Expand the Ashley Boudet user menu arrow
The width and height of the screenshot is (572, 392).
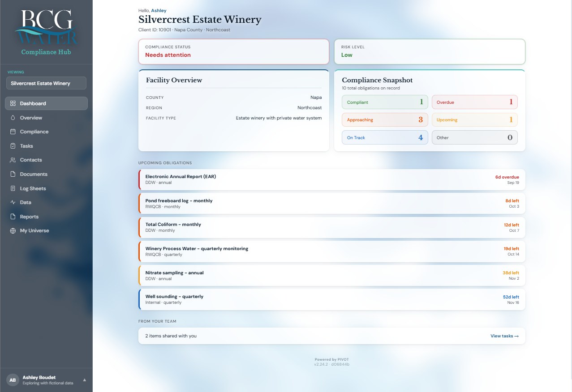click(x=85, y=380)
